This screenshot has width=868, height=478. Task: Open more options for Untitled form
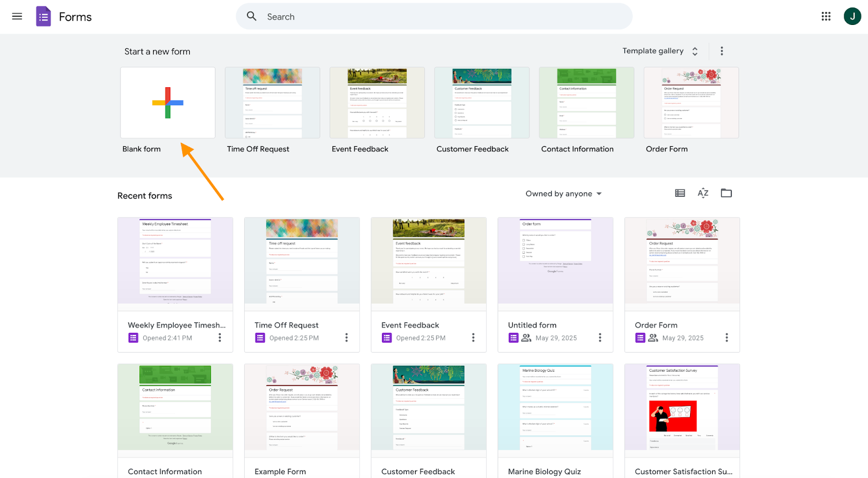pyautogui.click(x=600, y=338)
